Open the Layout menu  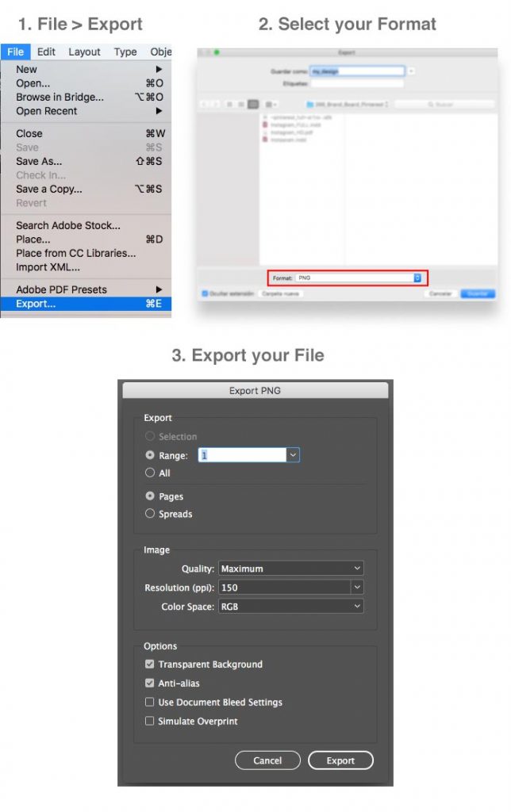pyautogui.click(x=84, y=52)
